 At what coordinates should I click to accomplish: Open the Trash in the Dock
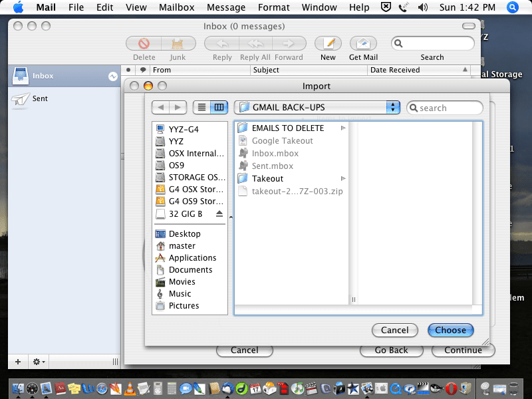click(513, 388)
